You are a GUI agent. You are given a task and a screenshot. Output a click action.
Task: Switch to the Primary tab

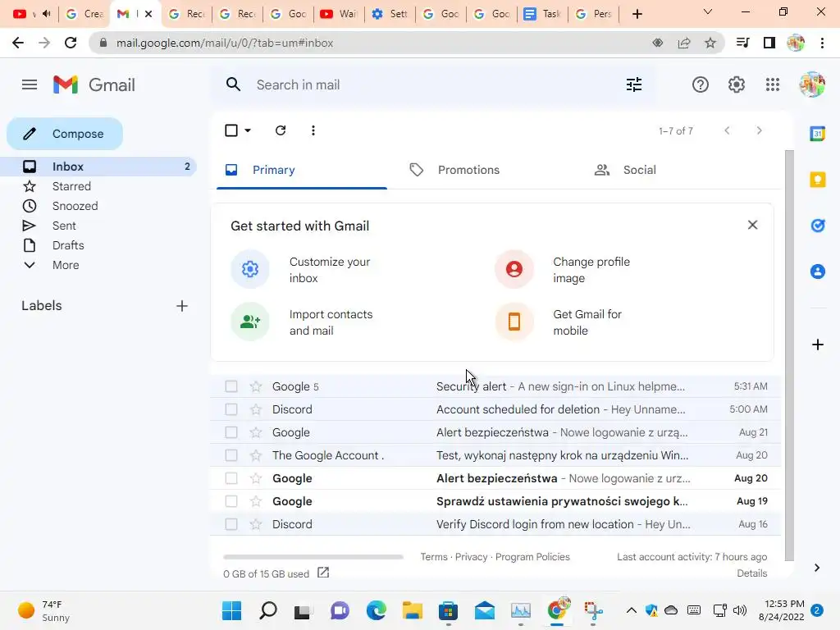pos(302,171)
